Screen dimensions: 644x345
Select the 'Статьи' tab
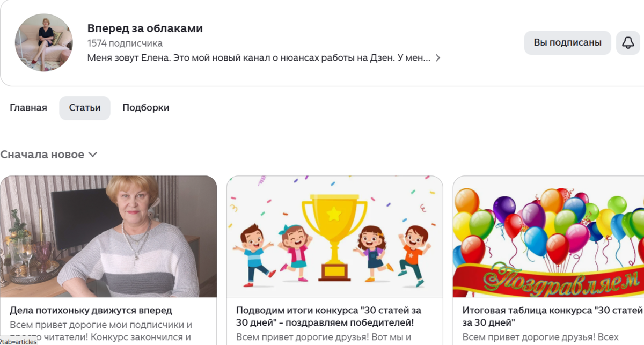point(85,108)
